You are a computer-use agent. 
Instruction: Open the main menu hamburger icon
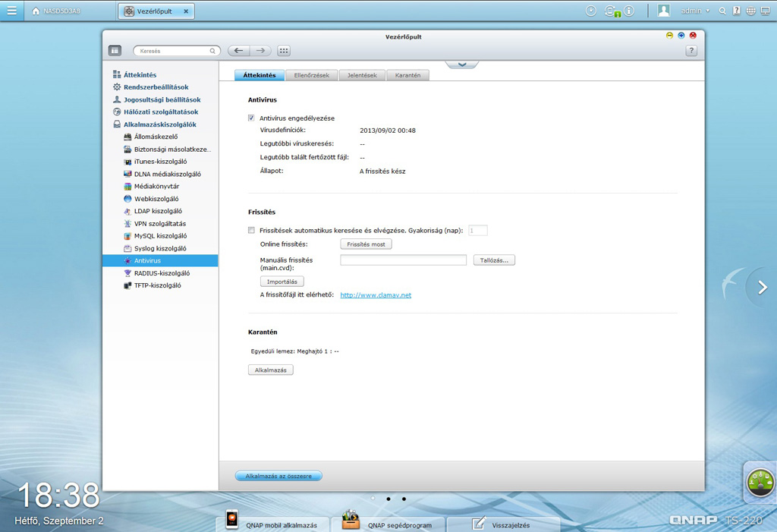(x=11, y=11)
